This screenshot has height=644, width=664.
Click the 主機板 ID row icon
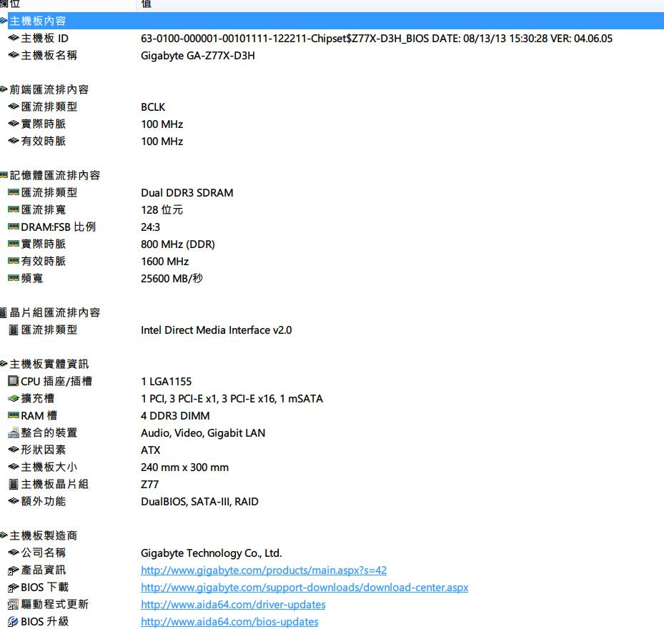point(14,38)
